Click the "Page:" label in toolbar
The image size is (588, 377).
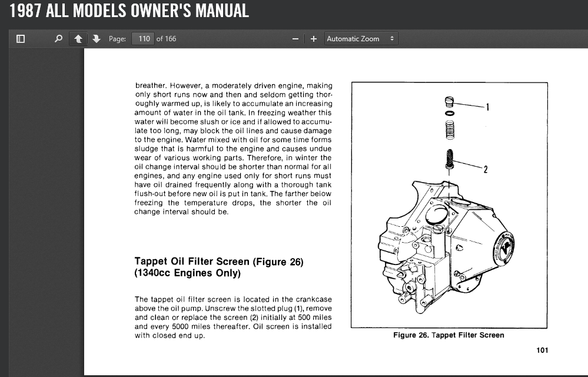coord(117,39)
